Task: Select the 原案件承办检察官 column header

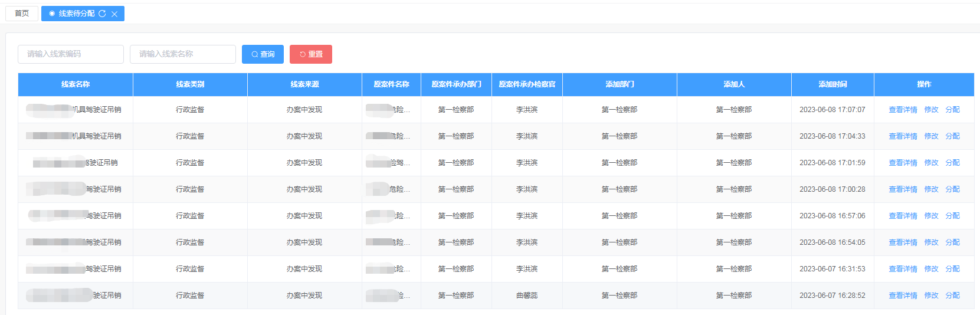Action: click(x=527, y=84)
